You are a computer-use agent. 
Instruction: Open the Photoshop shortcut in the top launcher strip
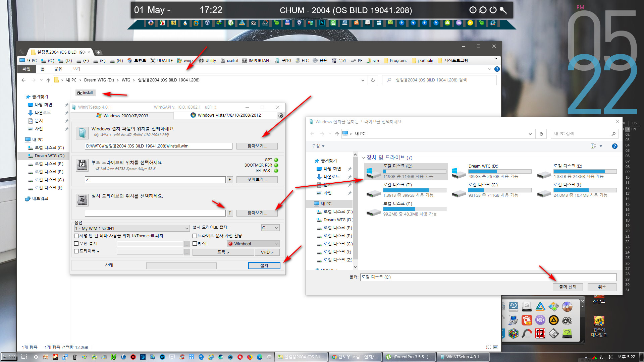point(322,23)
